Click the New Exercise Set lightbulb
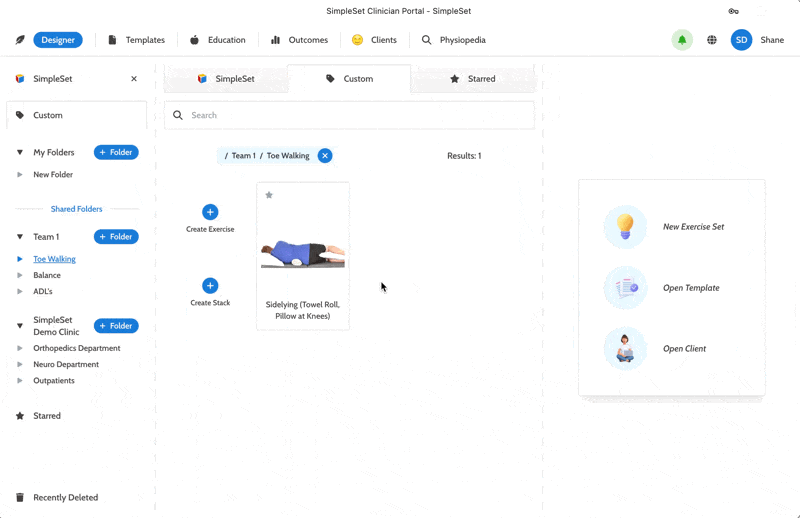 (x=626, y=227)
